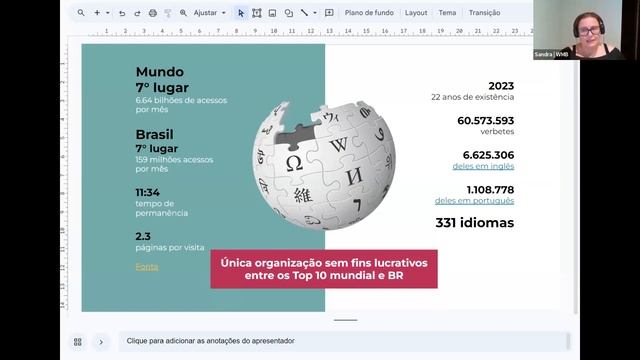Expand the filmstrip panel chevron
The width and height of the screenshot is (640, 360).
tap(101, 342)
